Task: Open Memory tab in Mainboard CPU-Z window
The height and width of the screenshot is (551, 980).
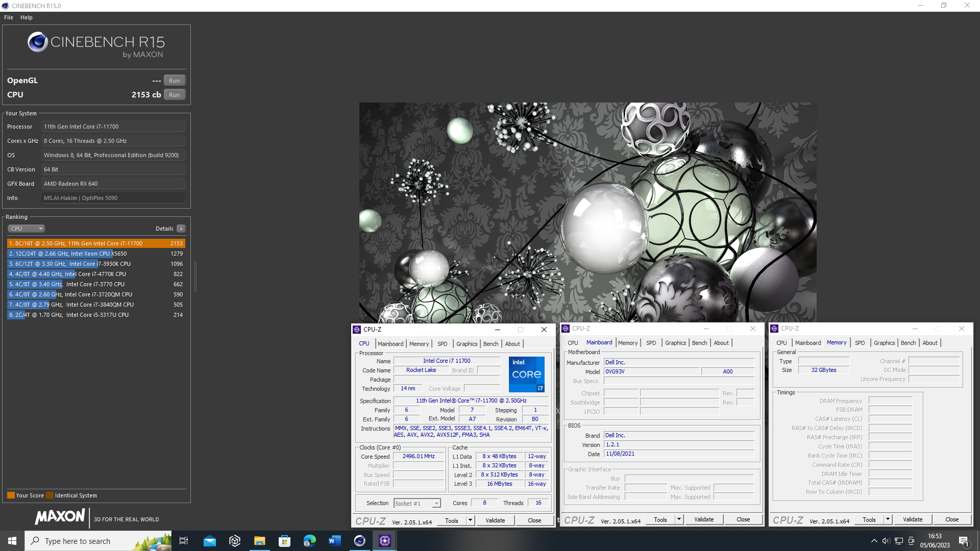Action: pos(628,343)
